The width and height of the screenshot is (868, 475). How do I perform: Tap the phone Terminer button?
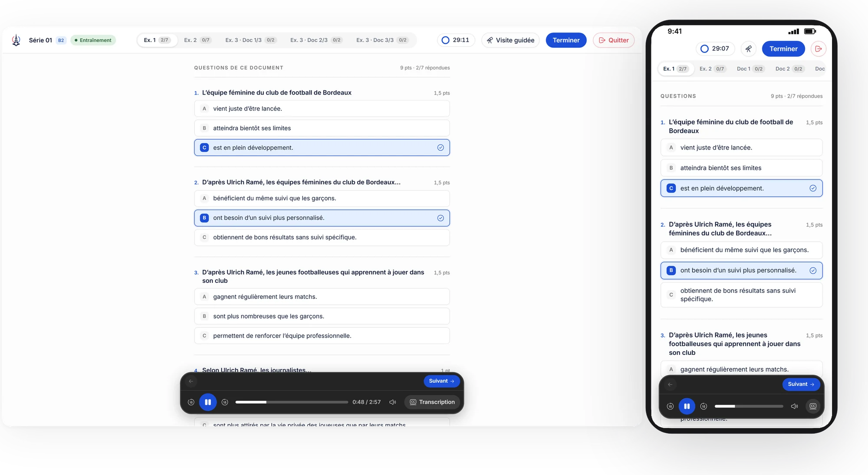pos(783,49)
